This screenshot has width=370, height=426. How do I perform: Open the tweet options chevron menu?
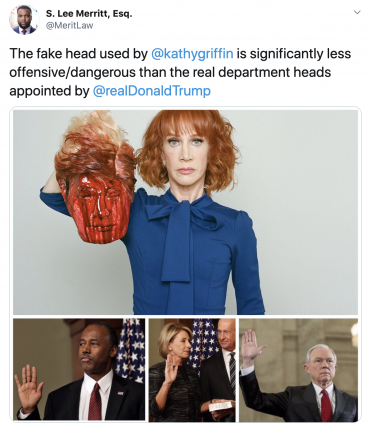coord(357,12)
